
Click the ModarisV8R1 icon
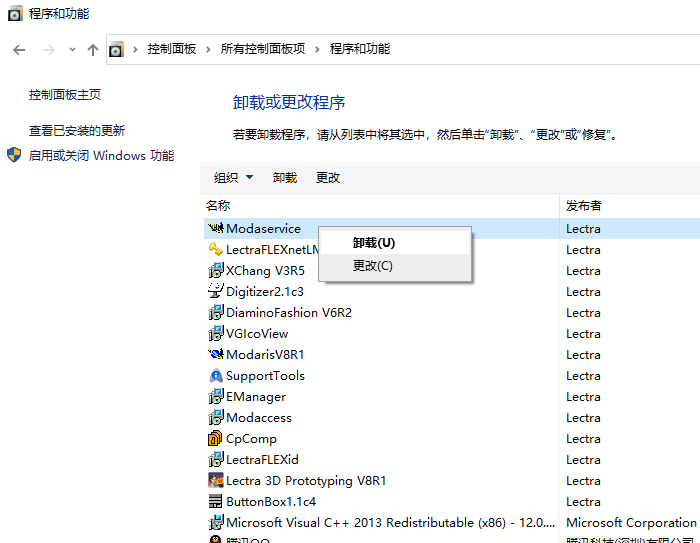click(216, 354)
